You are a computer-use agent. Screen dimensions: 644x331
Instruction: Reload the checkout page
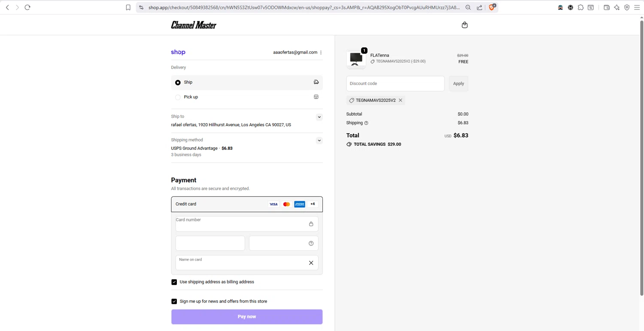pyautogui.click(x=27, y=7)
